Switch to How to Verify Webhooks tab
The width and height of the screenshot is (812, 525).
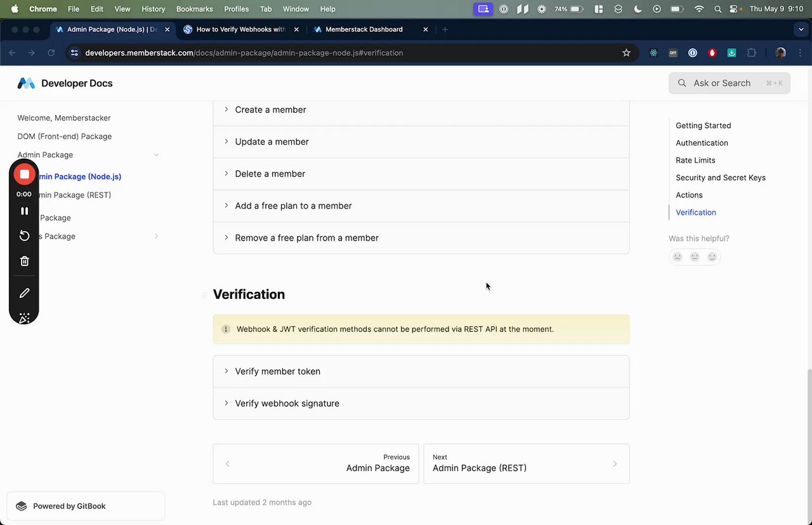click(241, 29)
